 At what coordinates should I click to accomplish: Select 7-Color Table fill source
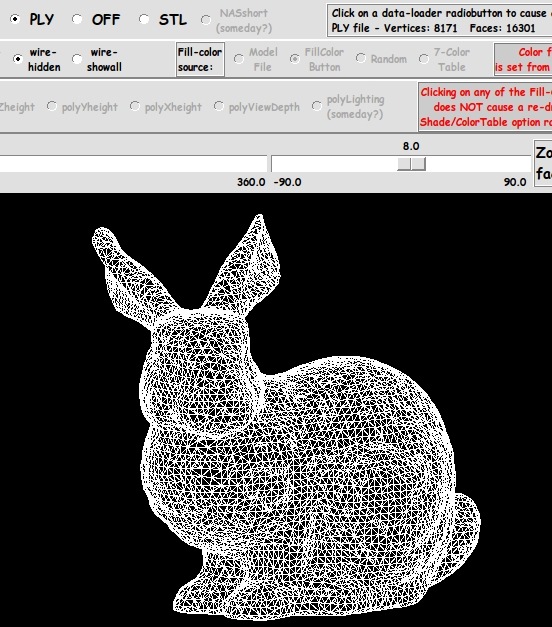tap(424, 59)
